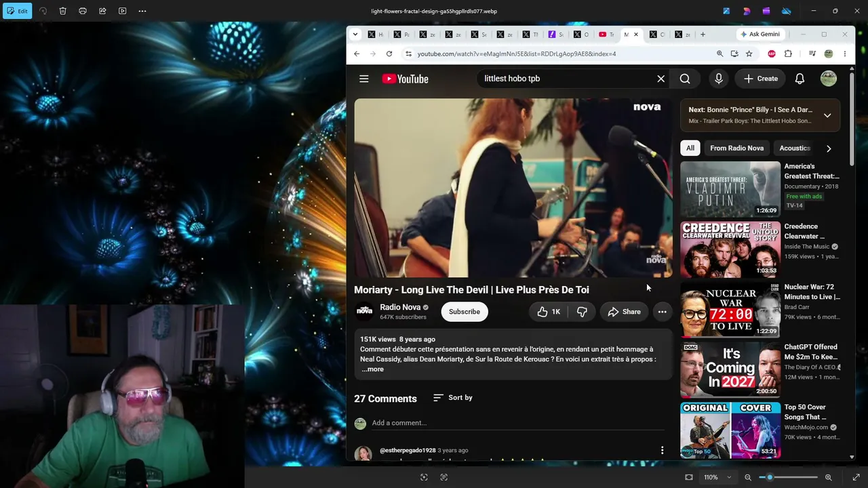Reload the YouTube page
868x488 pixels.
[389, 54]
